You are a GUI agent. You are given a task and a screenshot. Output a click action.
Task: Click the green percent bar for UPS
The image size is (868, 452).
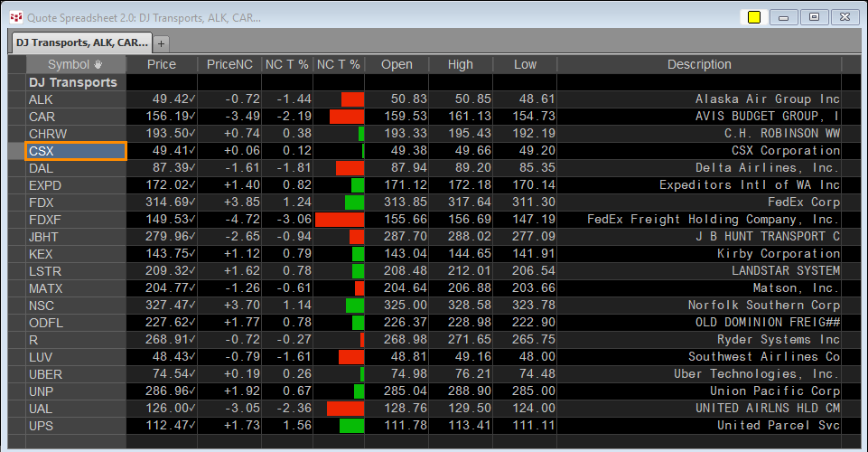pyautogui.click(x=352, y=426)
